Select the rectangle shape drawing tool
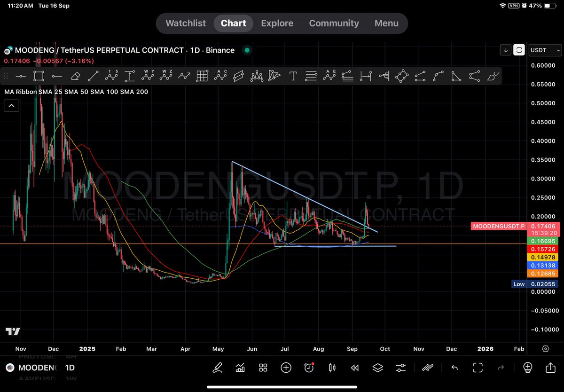The height and width of the screenshot is (392, 564). click(x=39, y=76)
